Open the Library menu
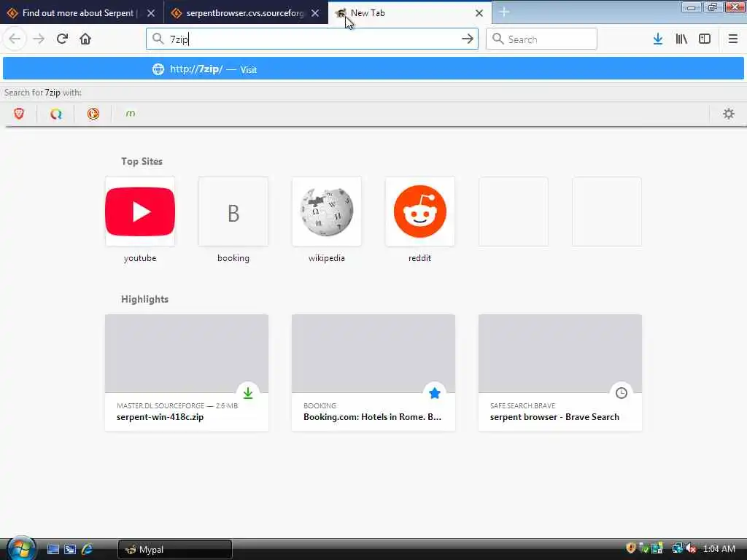Screen dimensions: 747x560 tap(681, 39)
